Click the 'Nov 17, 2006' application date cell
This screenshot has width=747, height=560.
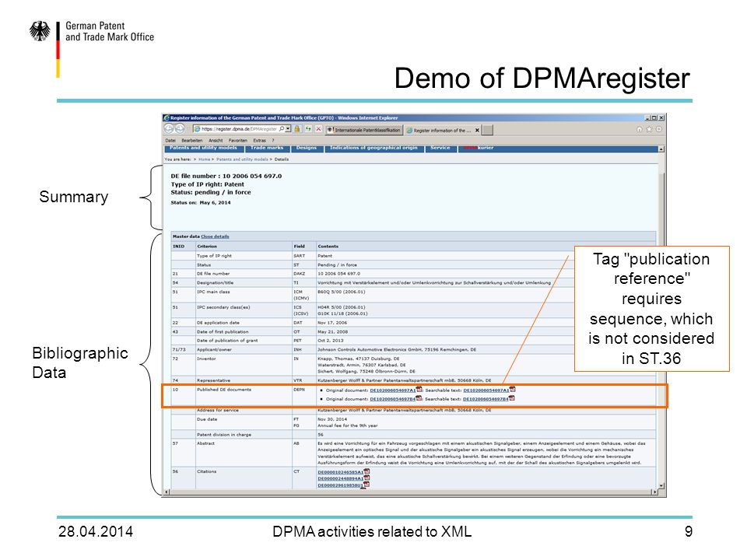[x=332, y=322]
